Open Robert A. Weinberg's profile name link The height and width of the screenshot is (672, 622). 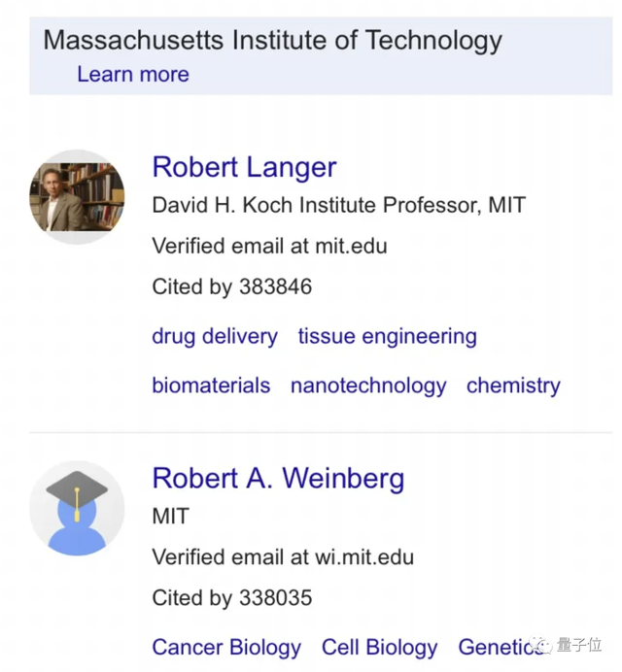click(x=278, y=478)
